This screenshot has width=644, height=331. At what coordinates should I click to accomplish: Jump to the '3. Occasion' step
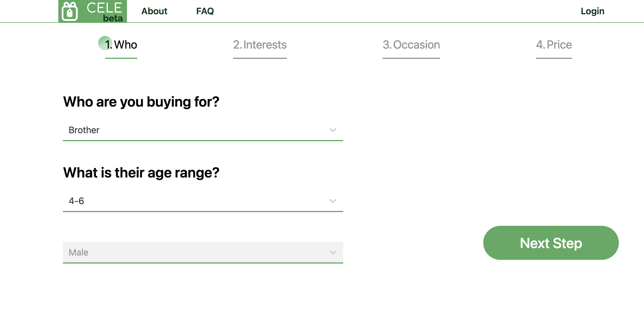click(411, 45)
